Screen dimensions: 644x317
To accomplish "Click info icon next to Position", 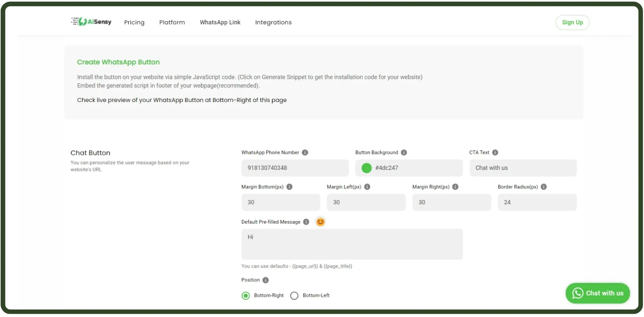I will [x=266, y=280].
